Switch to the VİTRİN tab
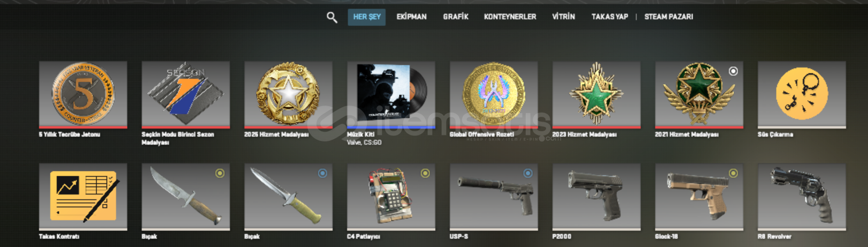 coord(564,17)
